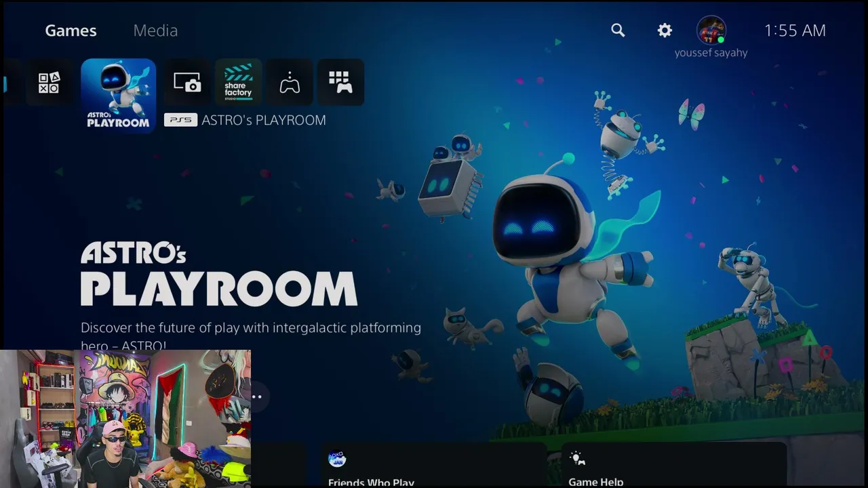Open the Media Gallery camera icon
Image resolution: width=868 pixels, height=488 pixels.
(187, 82)
